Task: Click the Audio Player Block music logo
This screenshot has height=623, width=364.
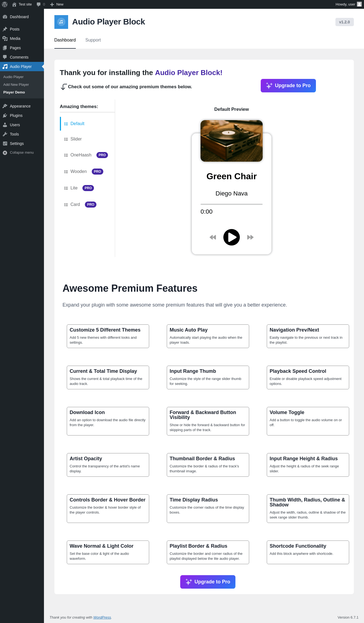Action: tap(61, 22)
